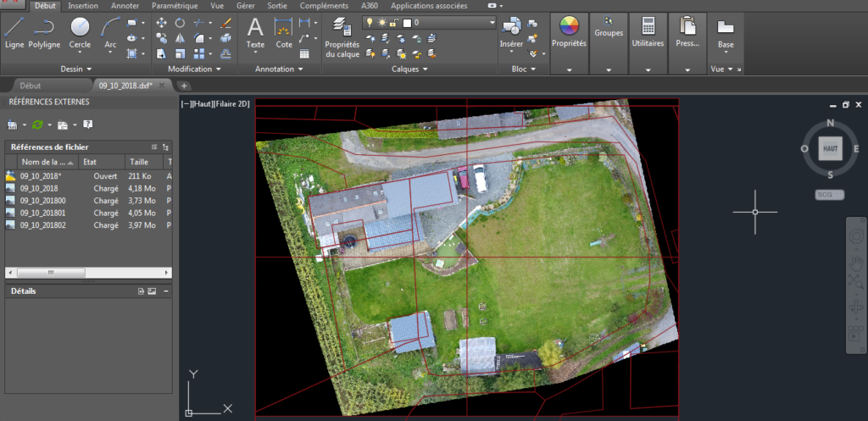Screen dimensions: 868x421
Task: Switch to the Insertion ribbon tab
Action: tap(83, 6)
